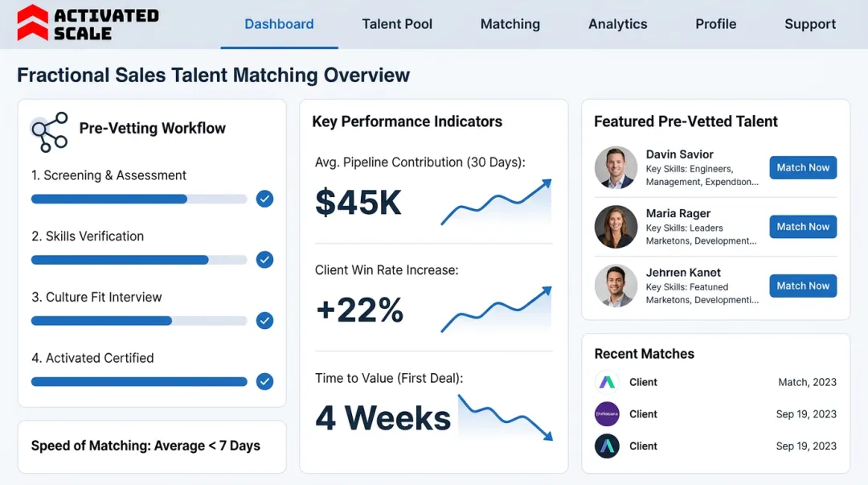Click the Match, 2023 date entry
This screenshot has height=485, width=868.
point(807,383)
